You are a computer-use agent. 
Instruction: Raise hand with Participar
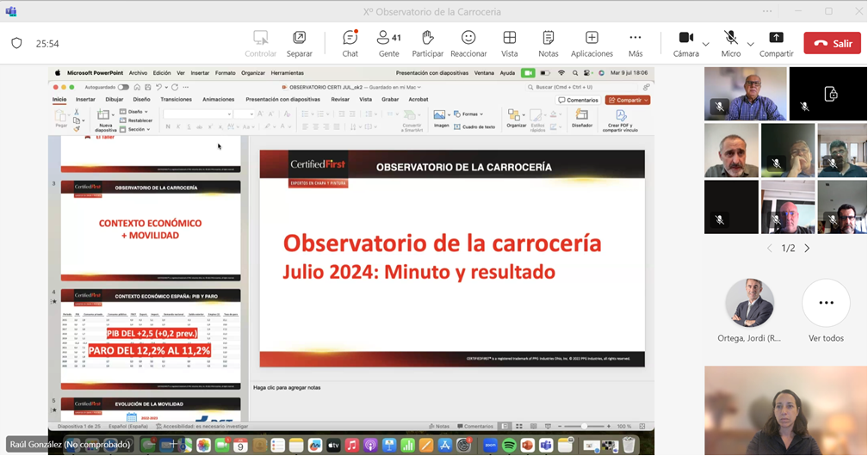(427, 43)
